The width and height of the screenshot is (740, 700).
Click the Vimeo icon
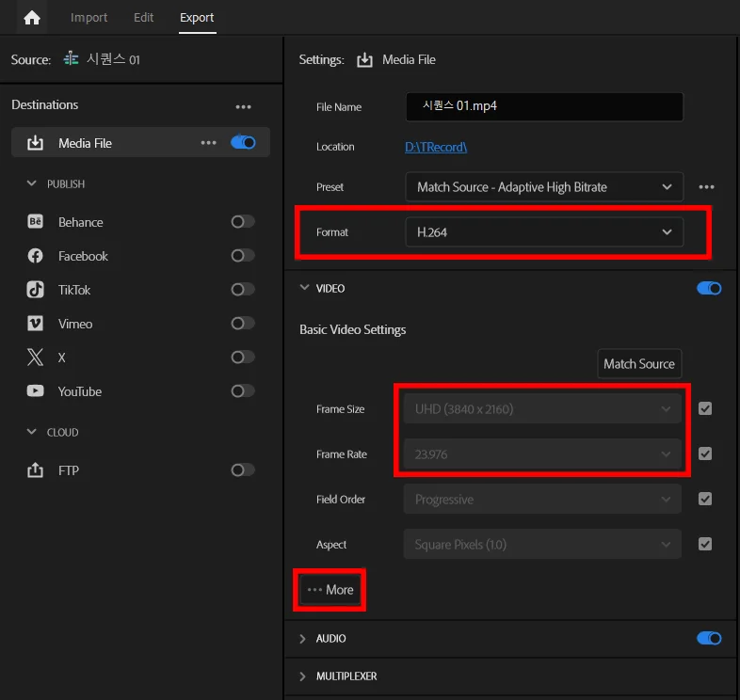coord(36,323)
